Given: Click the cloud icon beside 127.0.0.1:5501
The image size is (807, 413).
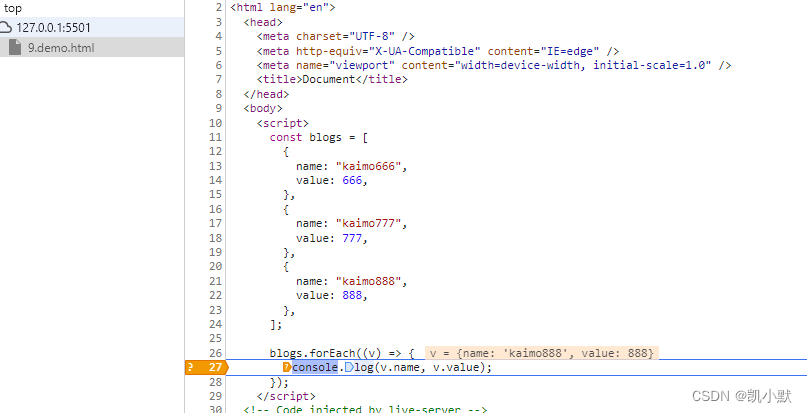Looking at the screenshot, I should [x=5, y=28].
